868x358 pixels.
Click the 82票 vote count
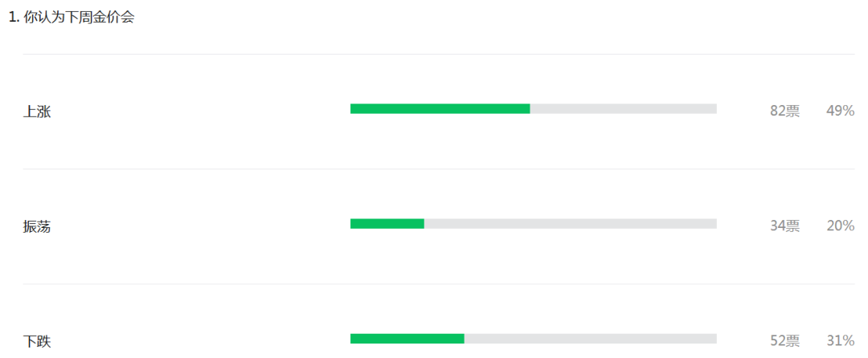pos(784,111)
